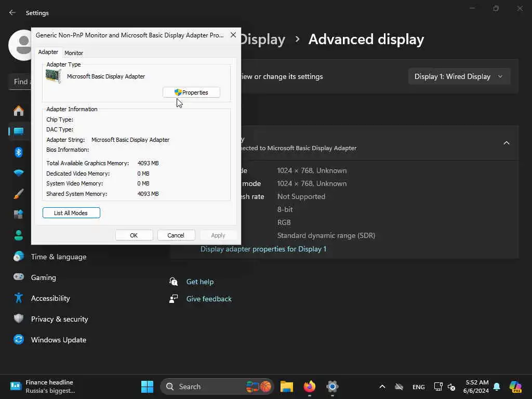
Task: Open the Home section in Settings sidebar
Action: (19, 111)
